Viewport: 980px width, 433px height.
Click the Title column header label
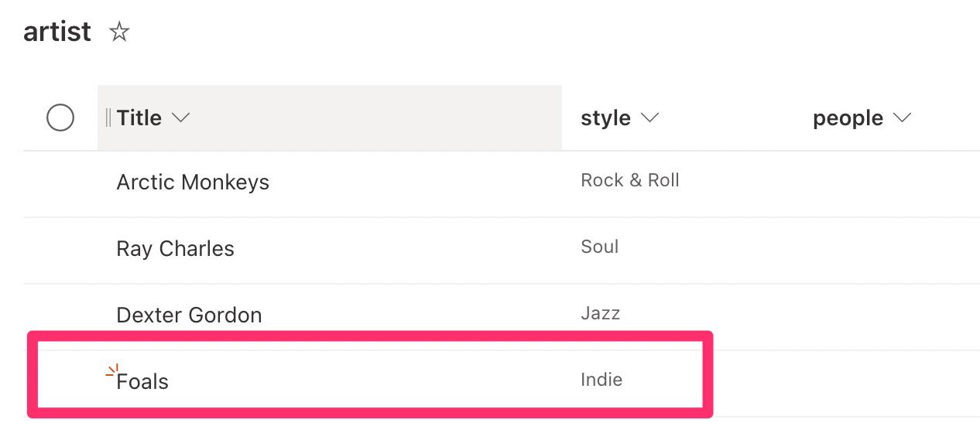[139, 118]
